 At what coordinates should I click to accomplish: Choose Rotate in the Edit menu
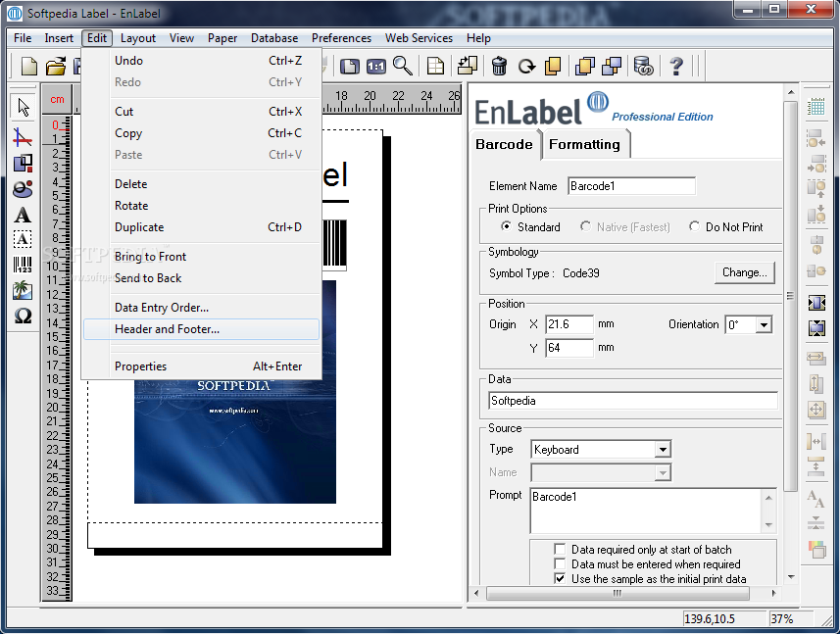coord(202,206)
